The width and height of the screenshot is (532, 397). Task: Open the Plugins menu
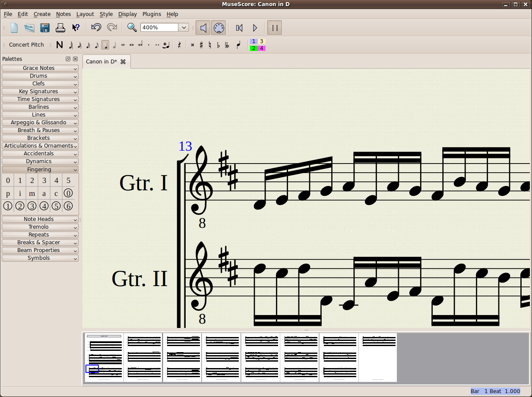152,14
